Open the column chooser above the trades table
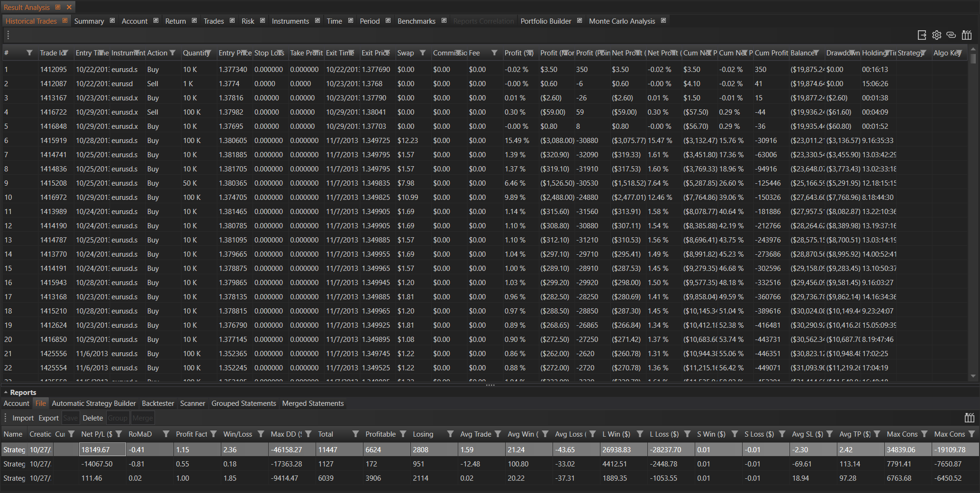 pyautogui.click(x=967, y=35)
